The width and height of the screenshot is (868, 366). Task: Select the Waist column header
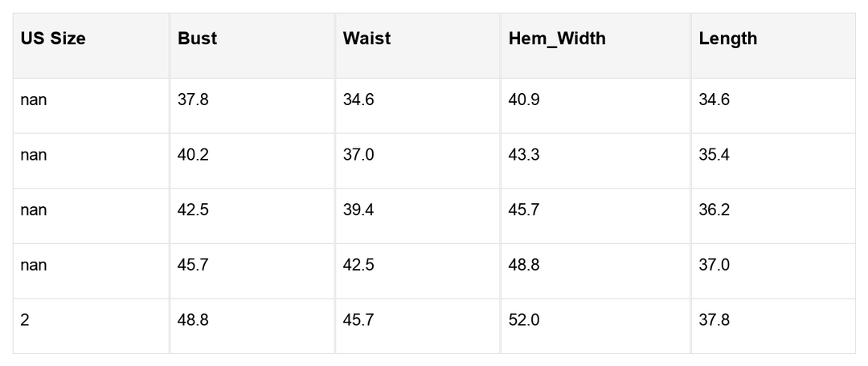click(x=366, y=39)
